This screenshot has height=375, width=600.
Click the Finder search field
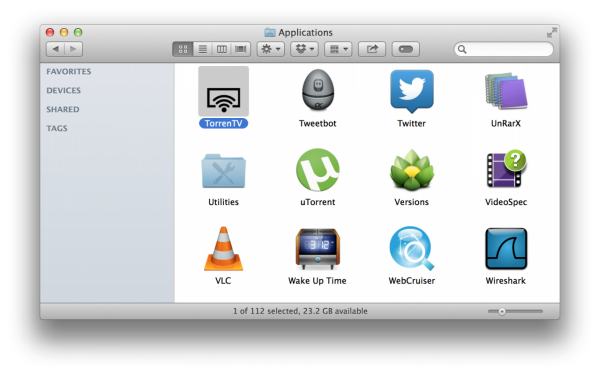[x=504, y=49]
